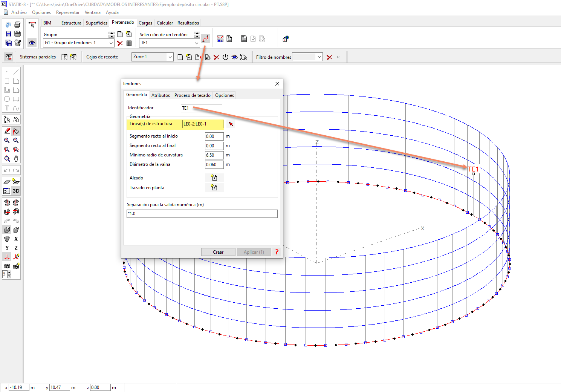Open the Alzado editor icon
This screenshot has width=561, height=392.
point(214,178)
